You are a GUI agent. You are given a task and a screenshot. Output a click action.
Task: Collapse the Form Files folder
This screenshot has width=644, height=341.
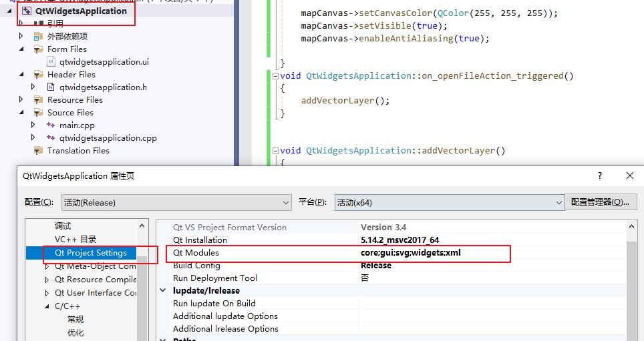pos(21,49)
